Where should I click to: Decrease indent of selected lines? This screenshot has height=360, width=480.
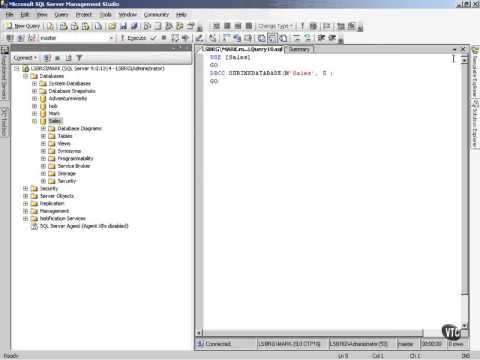[x=321, y=38]
